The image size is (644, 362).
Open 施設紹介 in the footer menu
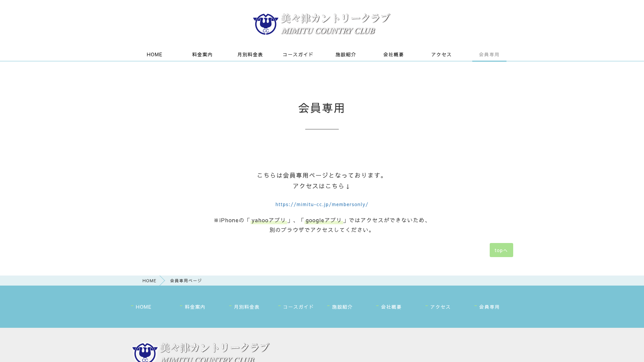342,307
